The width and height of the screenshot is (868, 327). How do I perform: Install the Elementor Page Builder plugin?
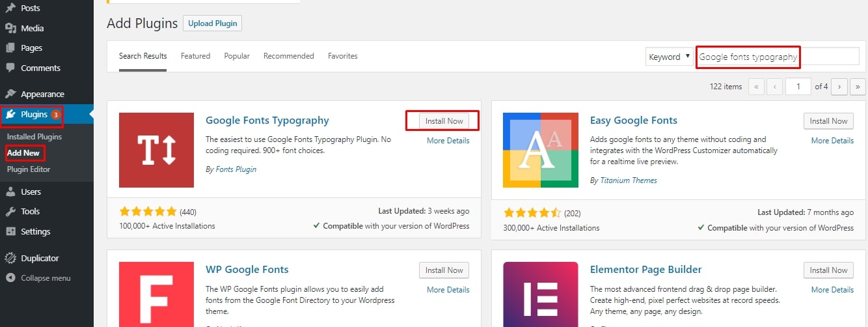click(x=828, y=270)
